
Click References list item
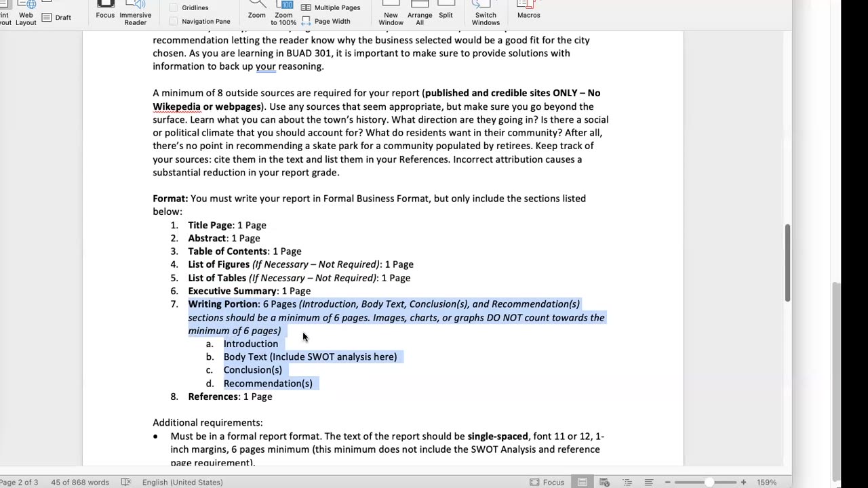[x=230, y=396]
